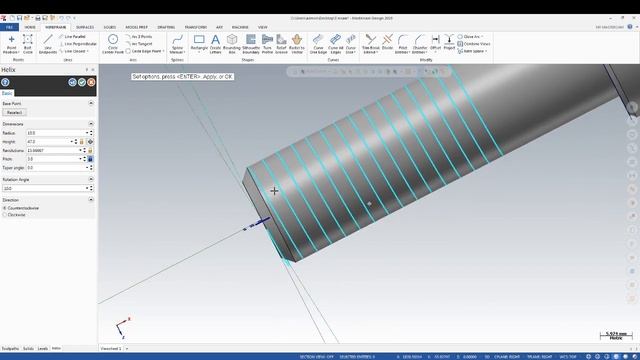Switch to the SOLIDS ribbon tab
Screen dimensions: 640x360
click(110, 27)
